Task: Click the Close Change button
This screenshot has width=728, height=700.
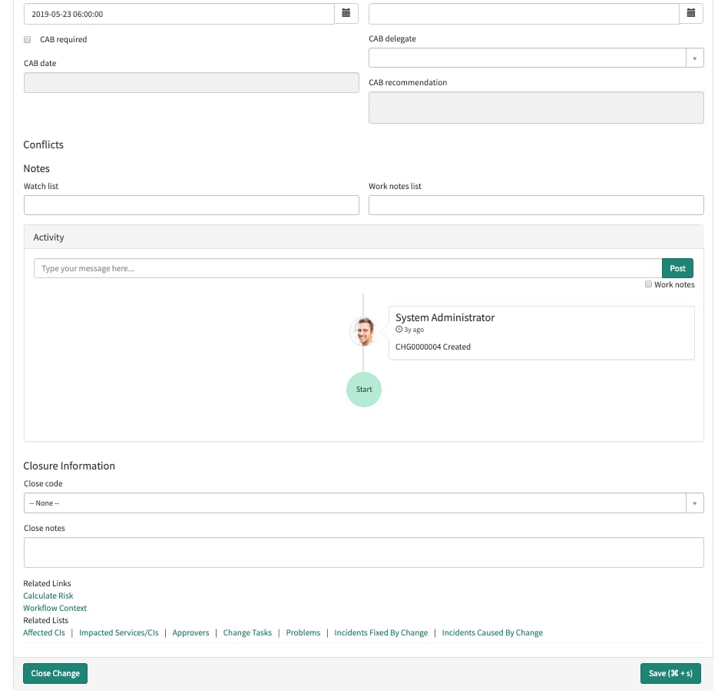Action: pyautogui.click(x=55, y=674)
